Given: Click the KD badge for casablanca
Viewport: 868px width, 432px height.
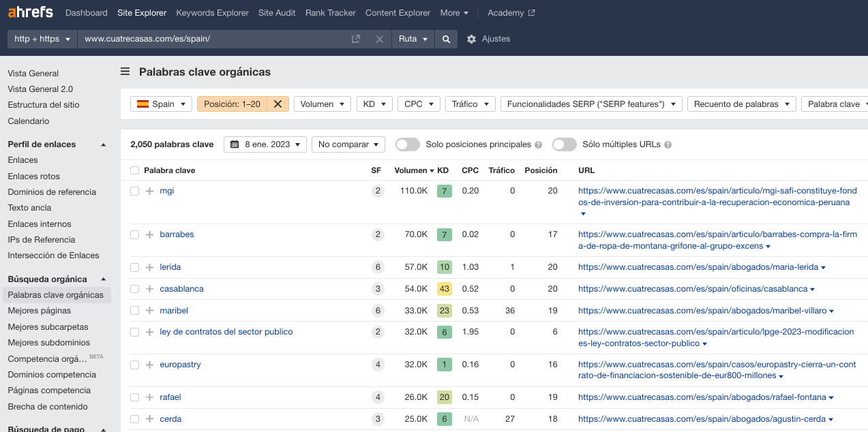Looking at the screenshot, I should point(445,289).
